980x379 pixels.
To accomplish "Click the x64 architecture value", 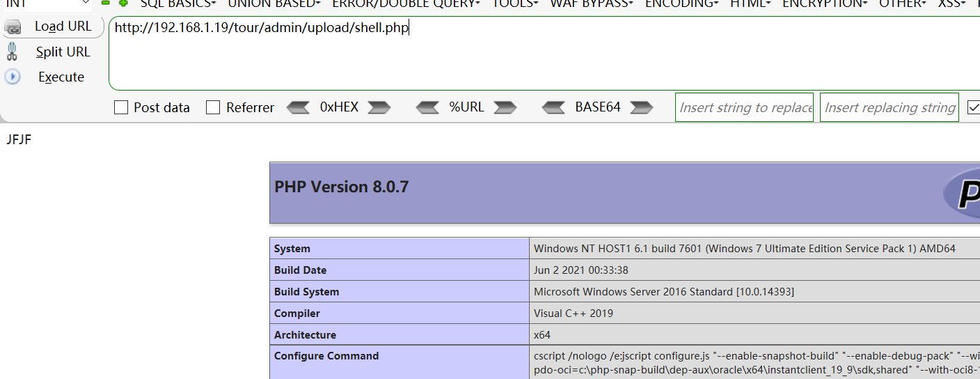I will tap(542, 335).
